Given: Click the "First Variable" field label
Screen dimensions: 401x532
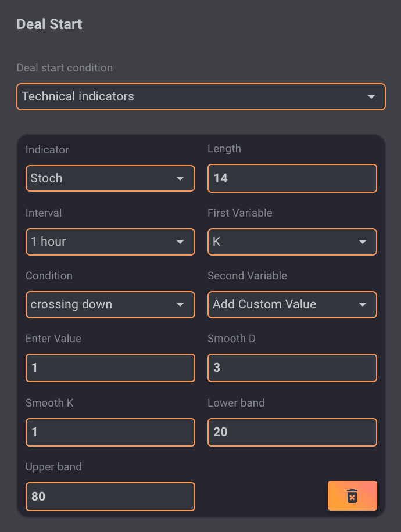Looking at the screenshot, I should (x=239, y=213).
